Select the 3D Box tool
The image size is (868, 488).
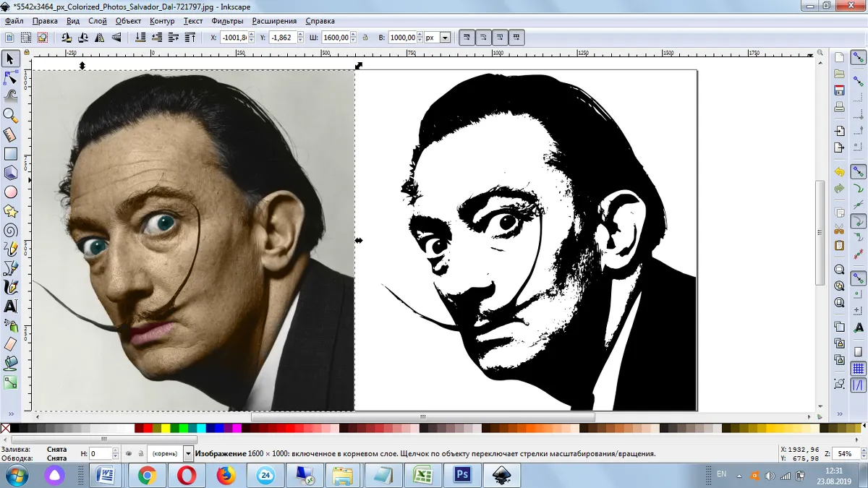(x=11, y=173)
